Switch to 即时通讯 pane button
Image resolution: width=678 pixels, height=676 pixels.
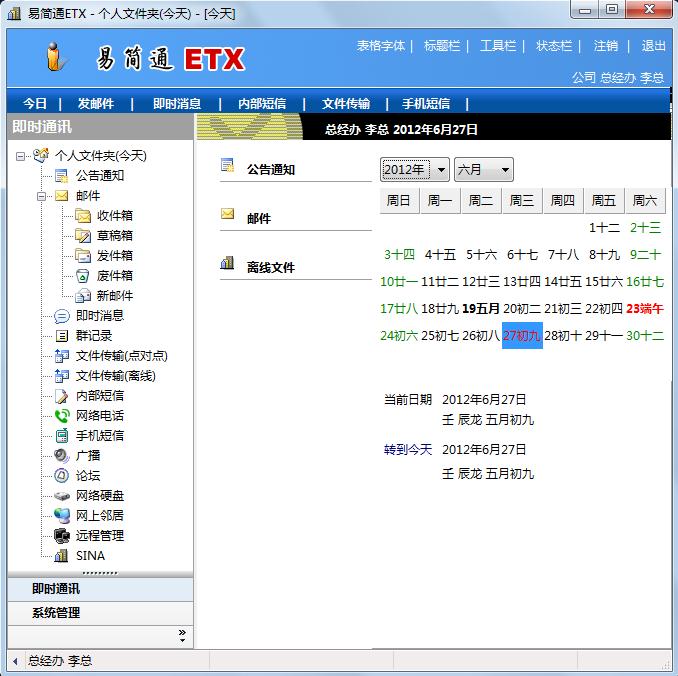pyautogui.click(x=100, y=589)
